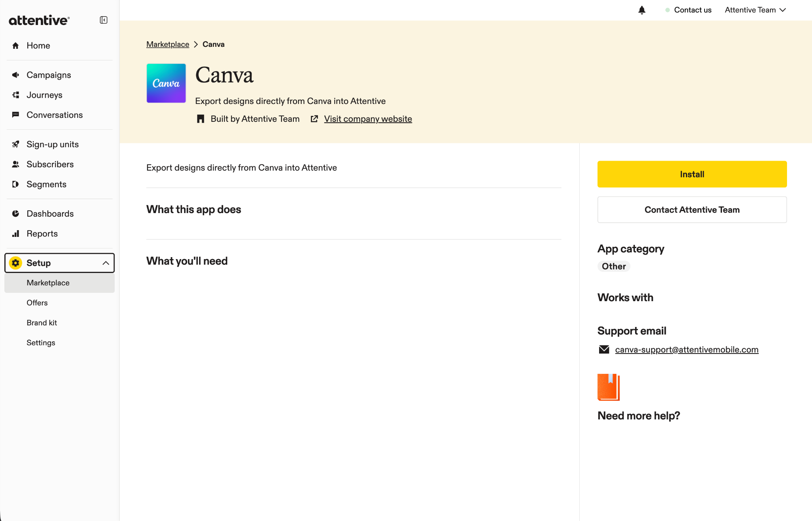Click the What you'll need heading

tap(187, 261)
